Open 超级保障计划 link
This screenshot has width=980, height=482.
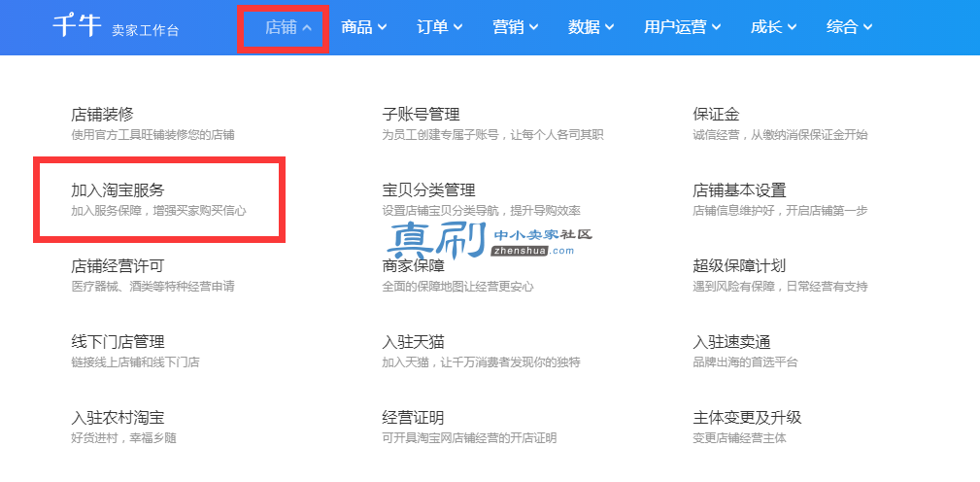coord(739,266)
